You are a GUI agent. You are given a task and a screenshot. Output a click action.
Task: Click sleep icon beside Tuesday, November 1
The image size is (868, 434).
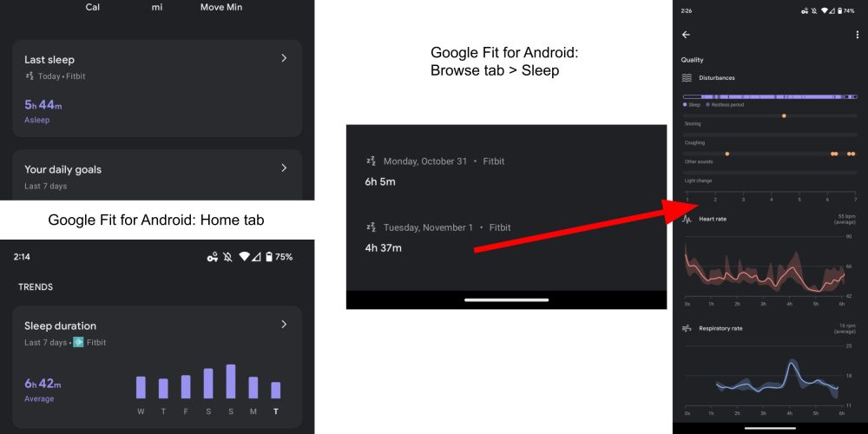tap(371, 227)
